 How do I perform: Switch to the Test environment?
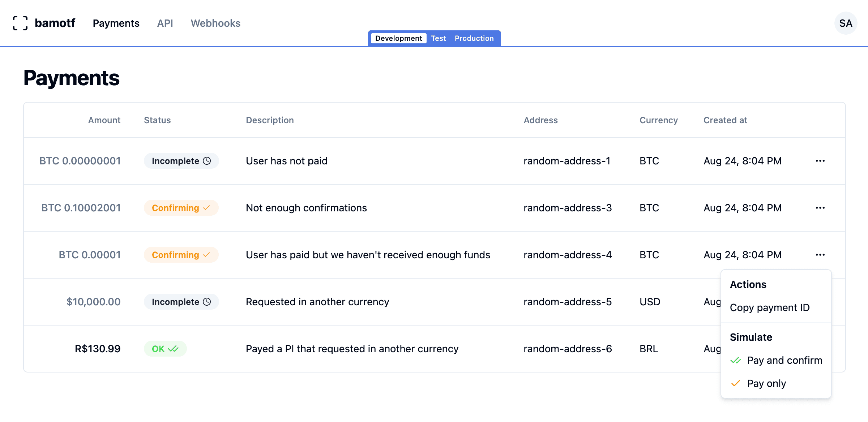point(438,38)
